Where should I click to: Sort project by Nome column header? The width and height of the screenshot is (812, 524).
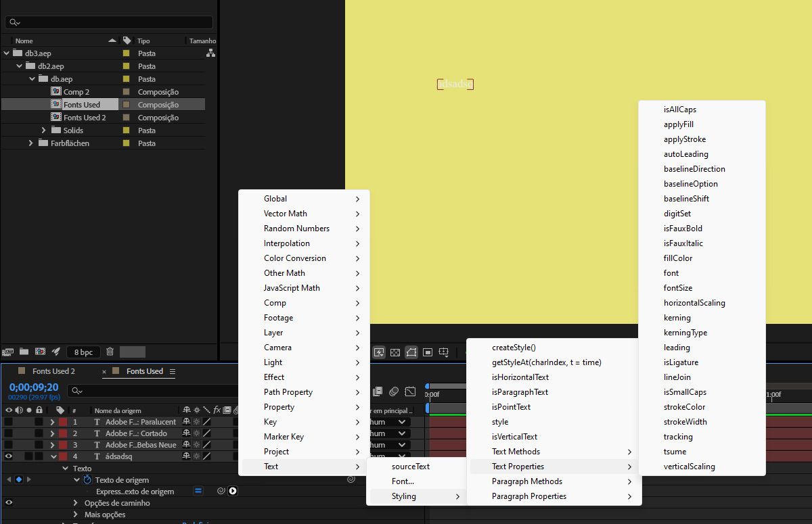click(24, 41)
